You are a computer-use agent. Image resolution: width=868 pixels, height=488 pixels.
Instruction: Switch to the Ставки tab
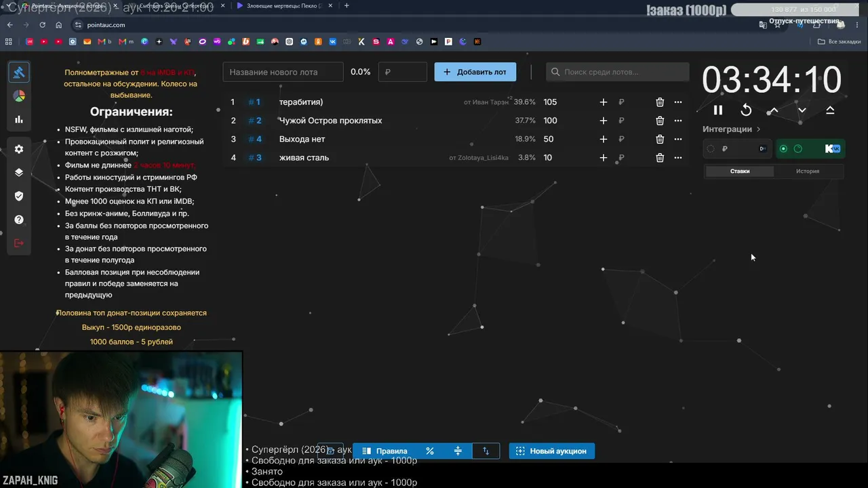coord(740,171)
